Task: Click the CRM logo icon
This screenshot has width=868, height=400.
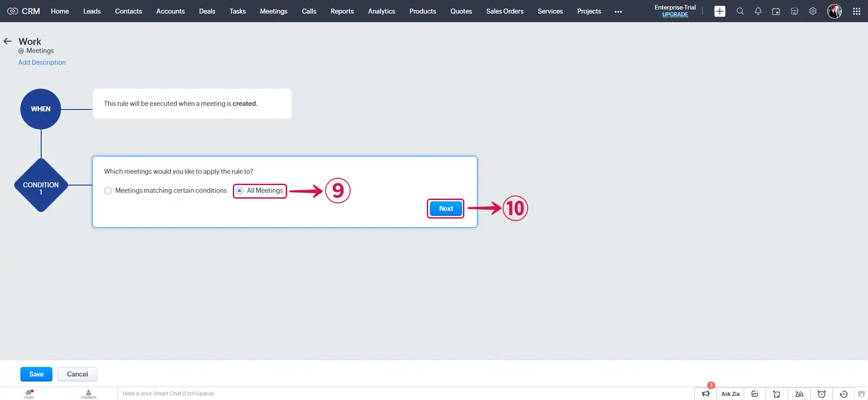Action: click(x=12, y=11)
